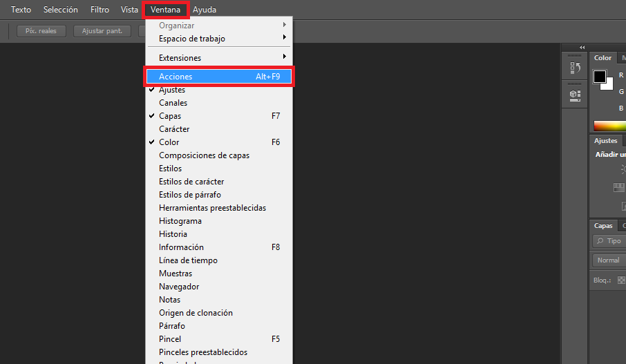The image size is (626, 364).
Task: Select the Estilos menu entry
Action: coord(219,169)
